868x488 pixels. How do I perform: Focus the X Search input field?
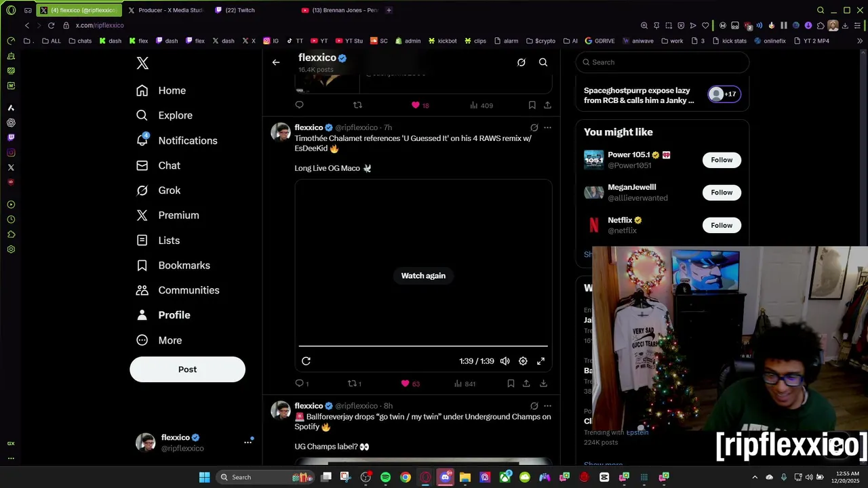pyautogui.click(x=663, y=62)
